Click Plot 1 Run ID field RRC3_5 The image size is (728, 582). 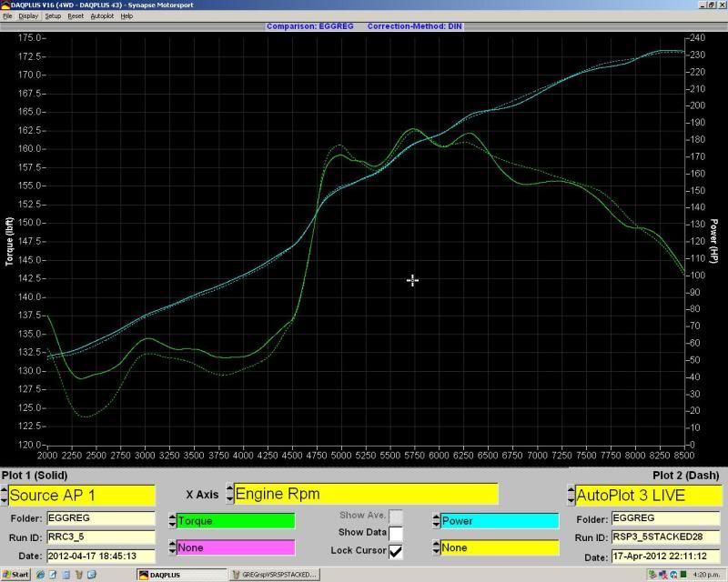101,537
